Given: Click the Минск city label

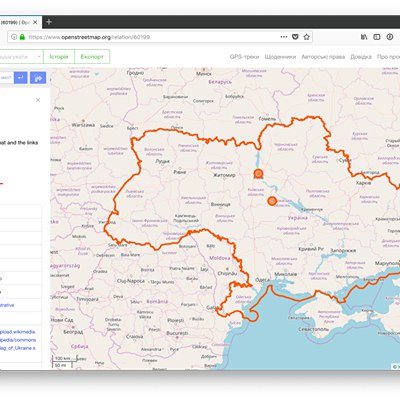Looking at the screenshot, I should [204, 74].
